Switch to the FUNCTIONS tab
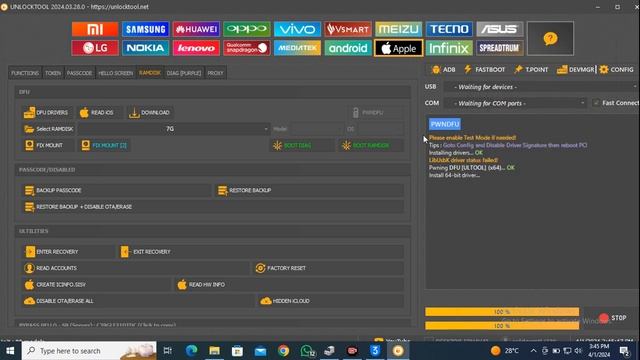Image resolution: width=640 pixels, height=360 pixels. tap(25, 73)
